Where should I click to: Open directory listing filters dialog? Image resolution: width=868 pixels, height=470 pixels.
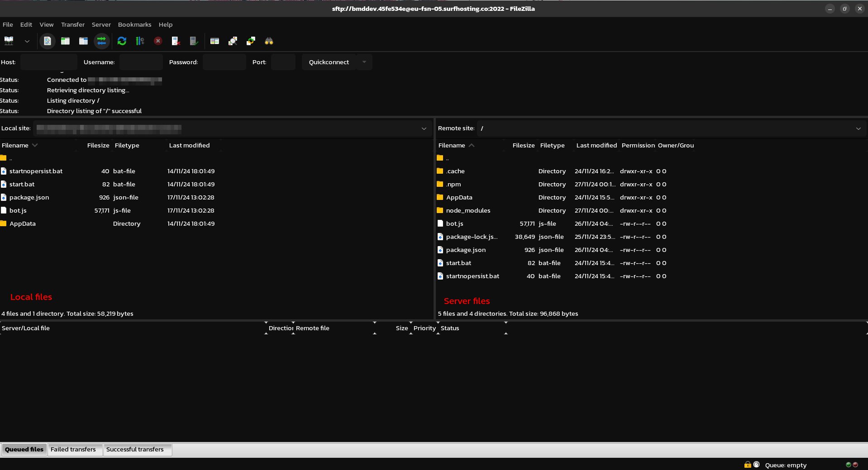215,41
